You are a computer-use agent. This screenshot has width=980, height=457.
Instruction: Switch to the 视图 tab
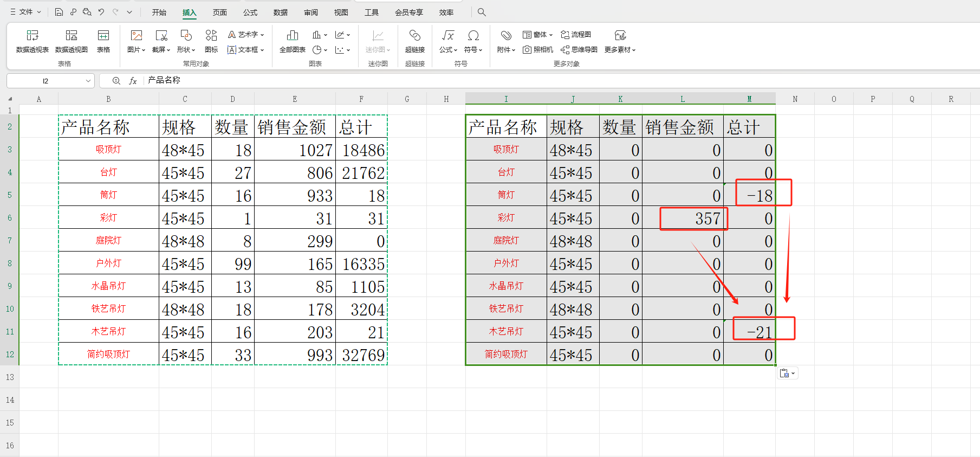point(341,12)
